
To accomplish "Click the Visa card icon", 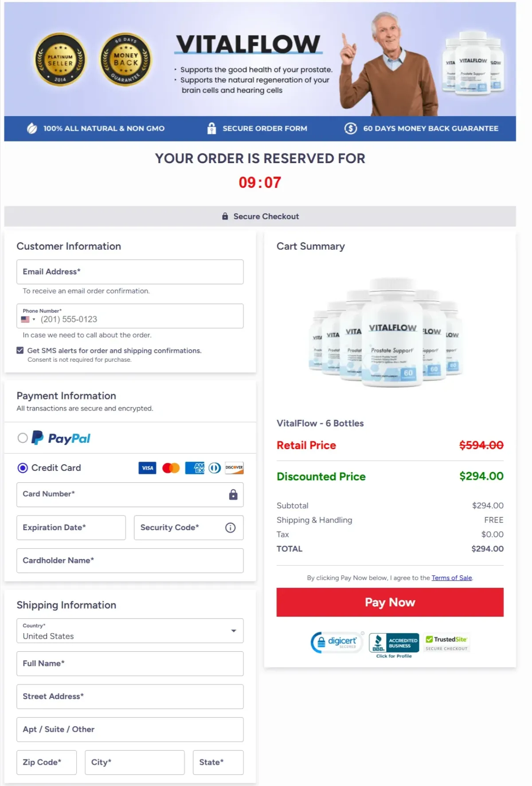I will point(148,468).
